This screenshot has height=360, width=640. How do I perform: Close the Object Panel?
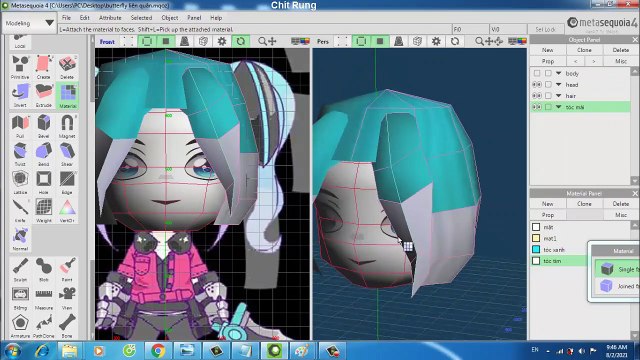click(x=635, y=40)
